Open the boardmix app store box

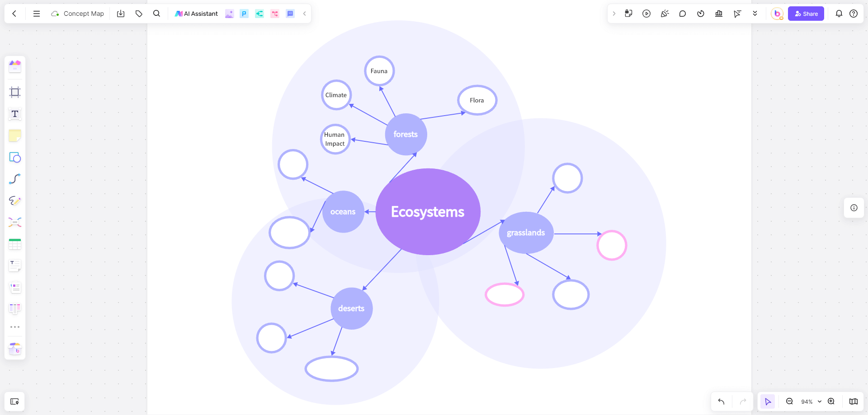click(15, 348)
